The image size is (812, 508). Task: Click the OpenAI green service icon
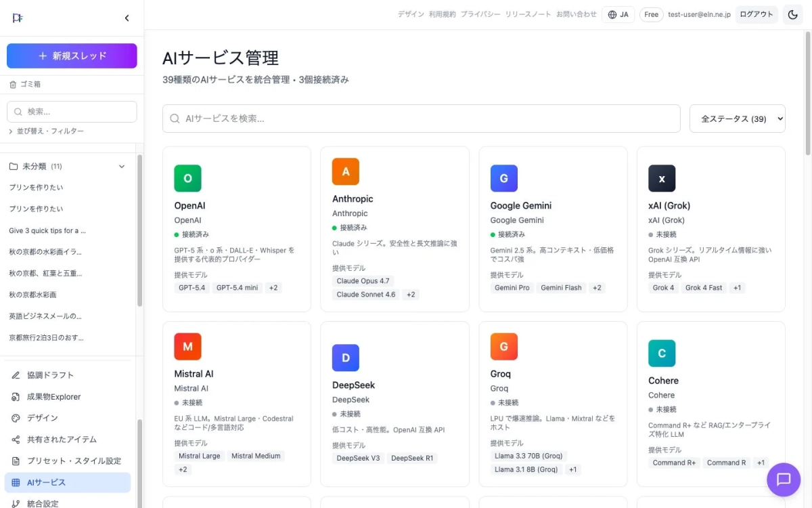coord(187,179)
